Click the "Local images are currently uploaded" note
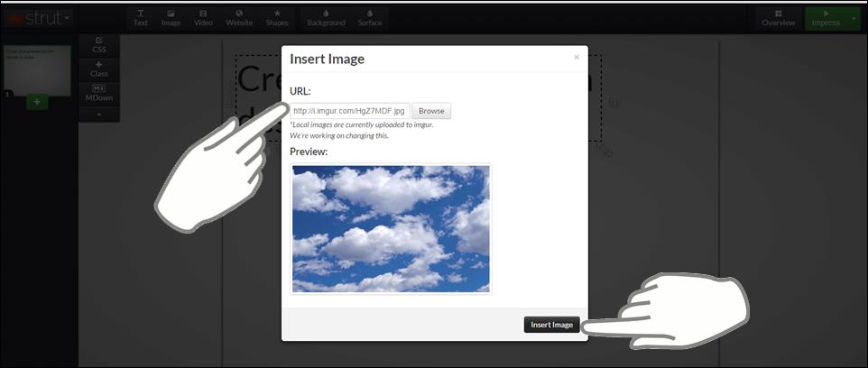Viewport: 868px width, 368px height. point(362,125)
